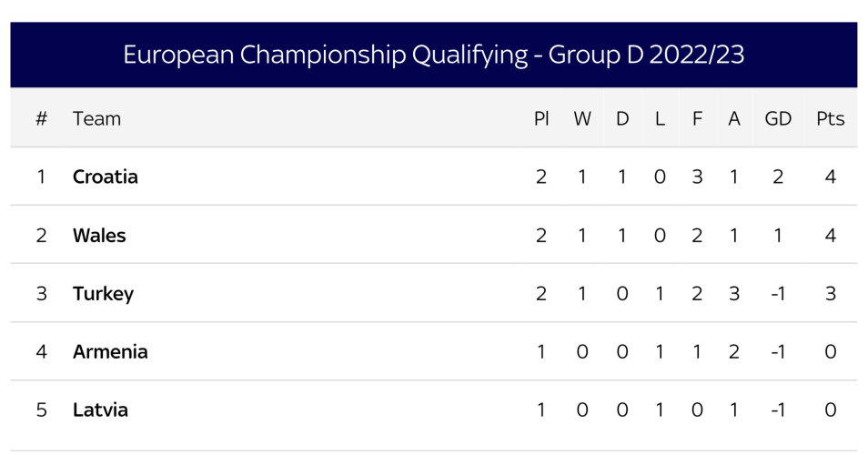Click the Armenia team name
Screen dimensions: 868x455
coord(110,351)
